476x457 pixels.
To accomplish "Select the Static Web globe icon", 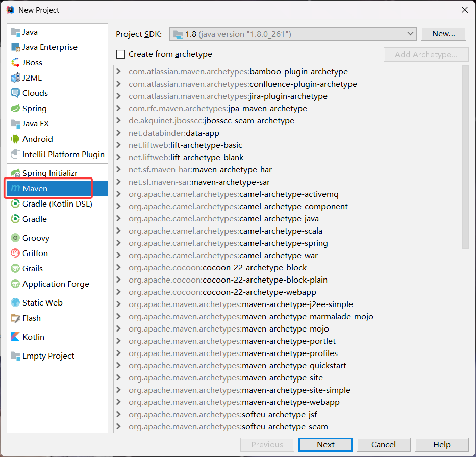I will coord(15,302).
